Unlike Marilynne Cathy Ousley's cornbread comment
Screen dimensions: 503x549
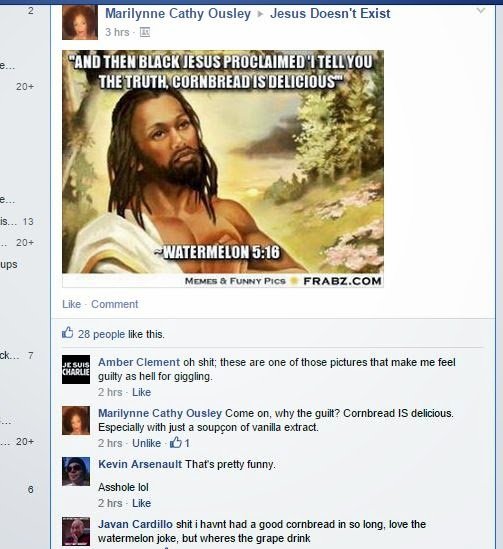(x=146, y=443)
